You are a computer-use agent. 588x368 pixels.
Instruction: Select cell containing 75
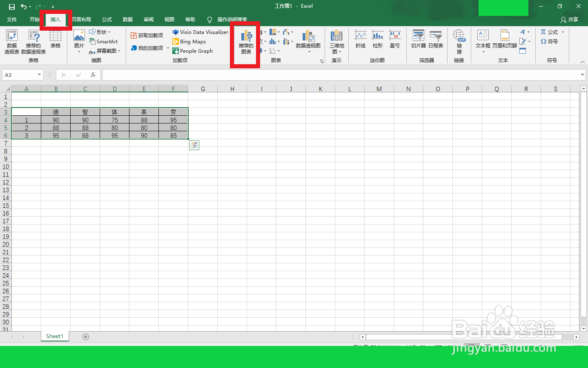pos(115,120)
